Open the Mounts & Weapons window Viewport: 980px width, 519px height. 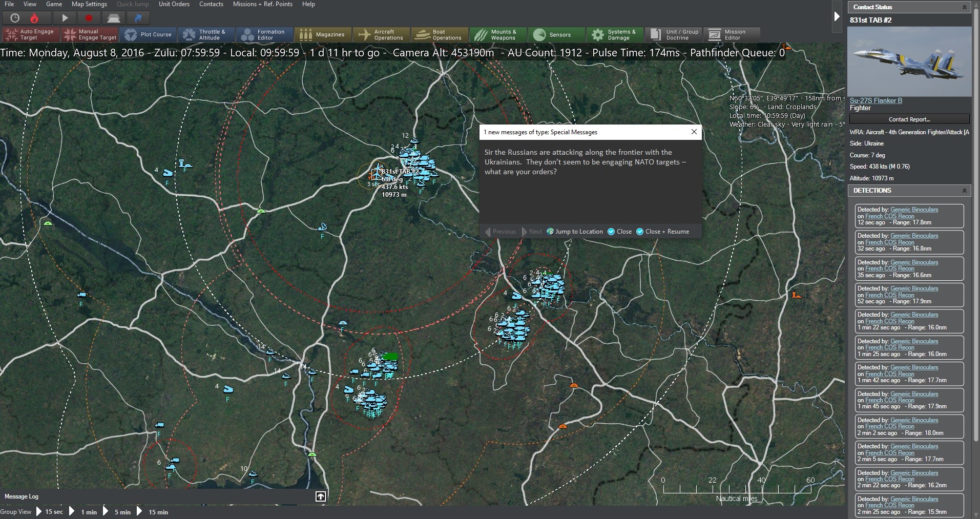[x=498, y=34]
